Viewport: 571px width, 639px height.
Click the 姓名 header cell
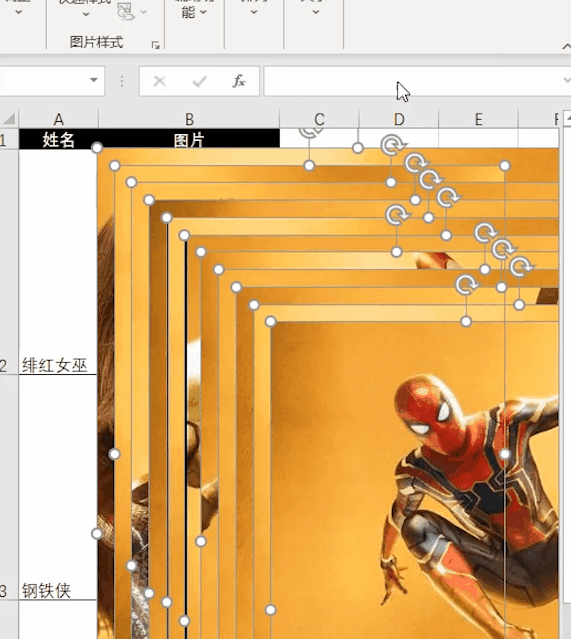pyautogui.click(x=59, y=140)
